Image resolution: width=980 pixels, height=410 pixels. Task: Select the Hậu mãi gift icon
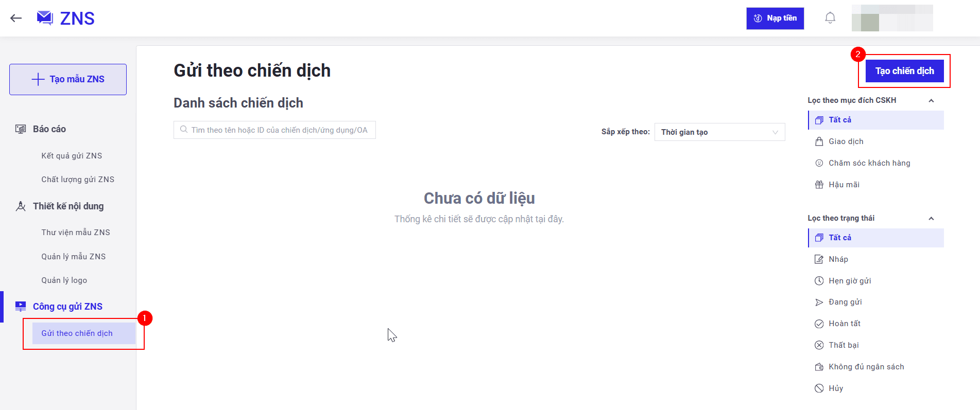point(819,185)
